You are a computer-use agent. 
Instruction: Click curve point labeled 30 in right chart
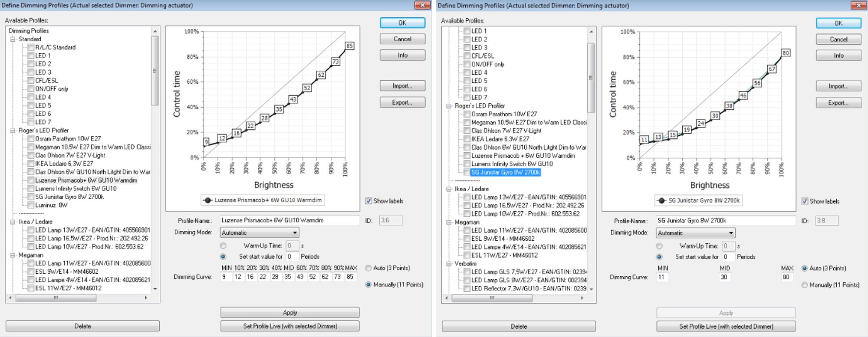(715, 116)
